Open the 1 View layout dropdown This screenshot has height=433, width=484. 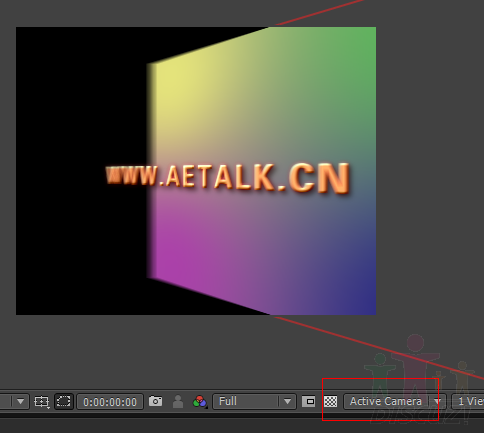(468, 401)
